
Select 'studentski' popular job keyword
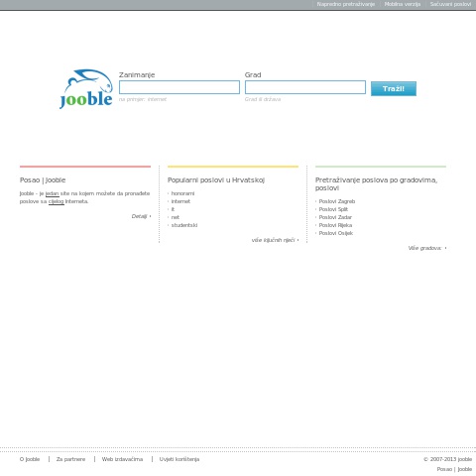tap(184, 225)
